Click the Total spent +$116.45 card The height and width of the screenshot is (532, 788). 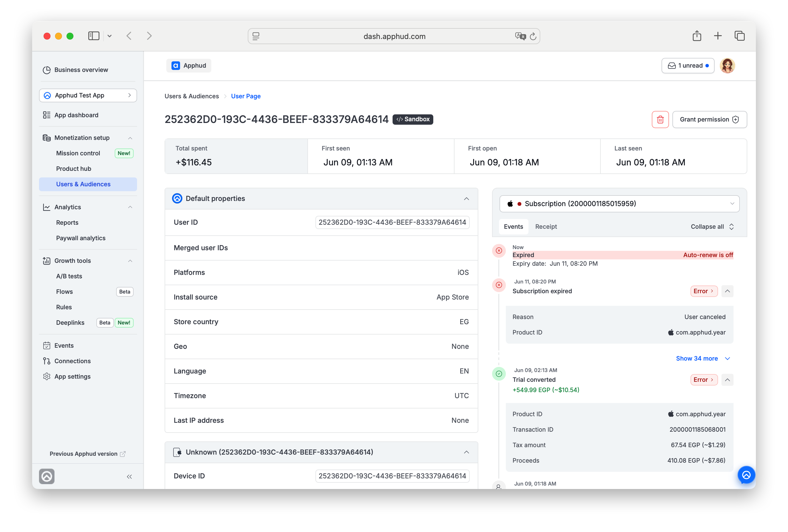click(236, 156)
